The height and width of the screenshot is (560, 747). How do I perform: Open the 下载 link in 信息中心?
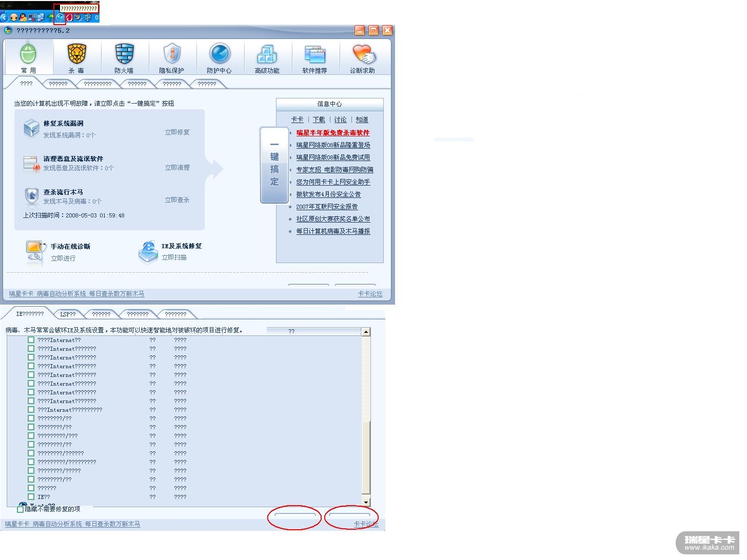[x=319, y=119]
